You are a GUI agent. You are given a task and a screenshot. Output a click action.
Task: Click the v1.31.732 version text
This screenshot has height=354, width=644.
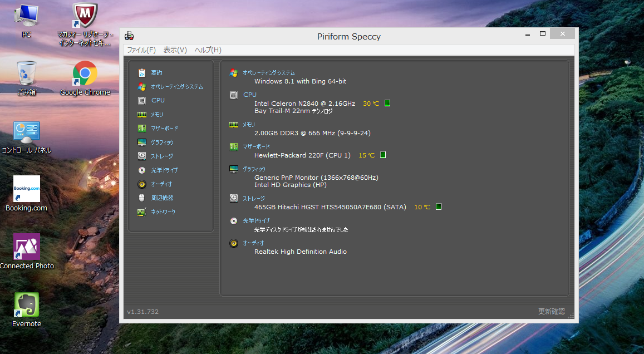(142, 312)
